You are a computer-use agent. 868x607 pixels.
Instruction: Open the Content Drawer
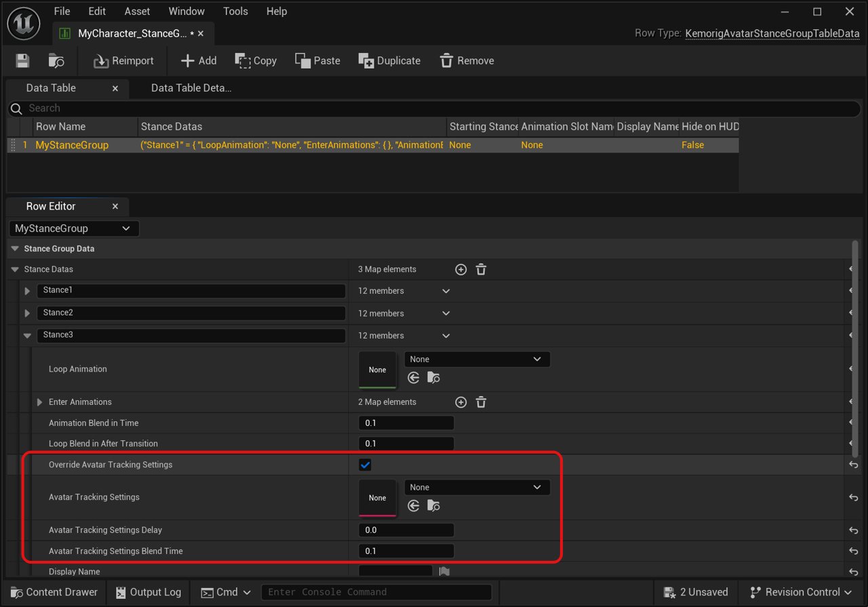coord(54,592)
